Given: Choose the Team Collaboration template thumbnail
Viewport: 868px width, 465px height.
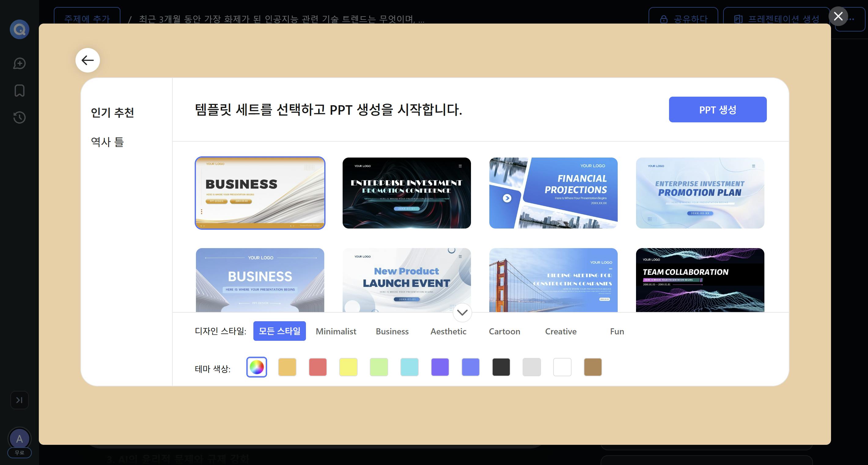Looking at the screenshot, I should click(700, 280).
